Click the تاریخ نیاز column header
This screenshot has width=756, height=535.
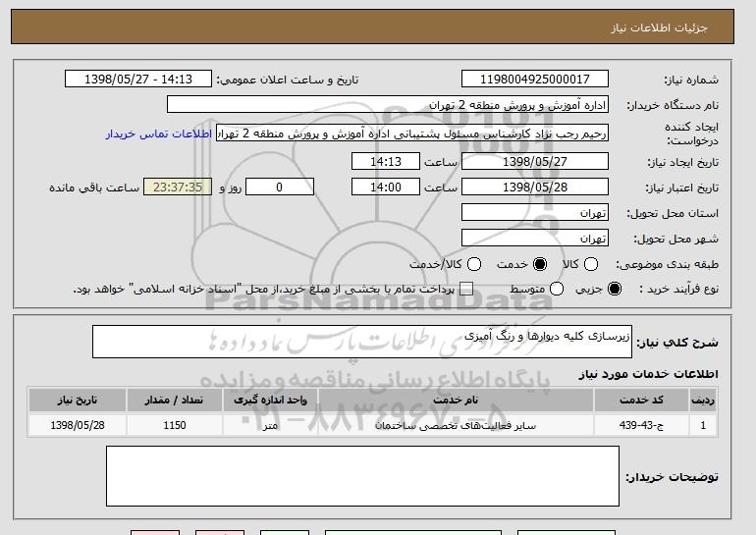click(78, 401)
